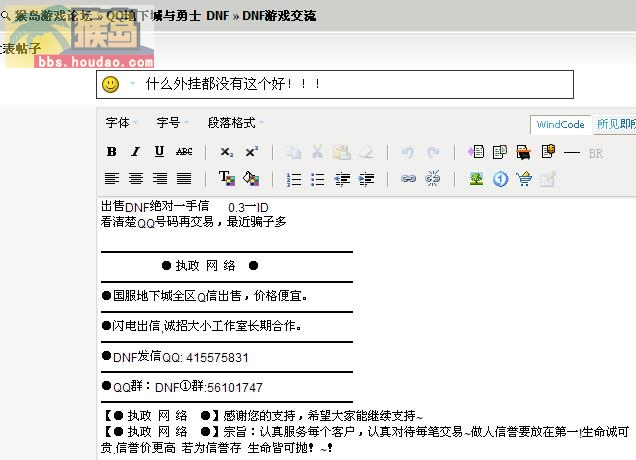
Task: Align text left
Action: tap(112, 178)
